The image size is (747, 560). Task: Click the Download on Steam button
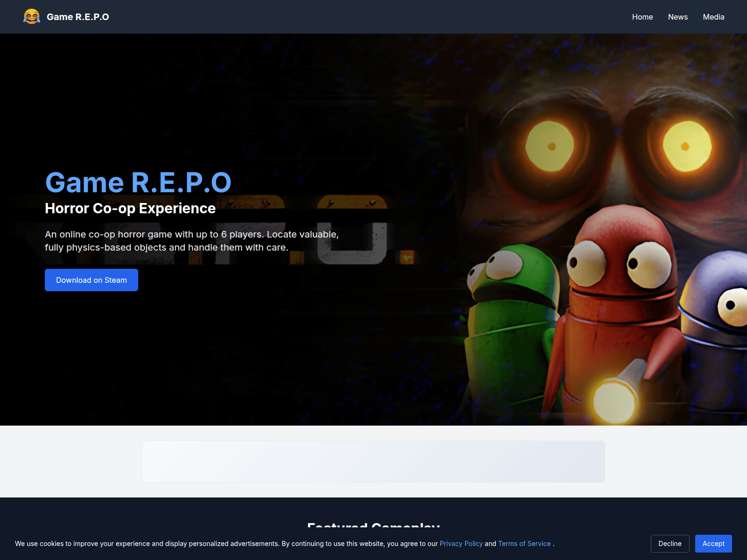pyautogui.click(x=92, y=280)
